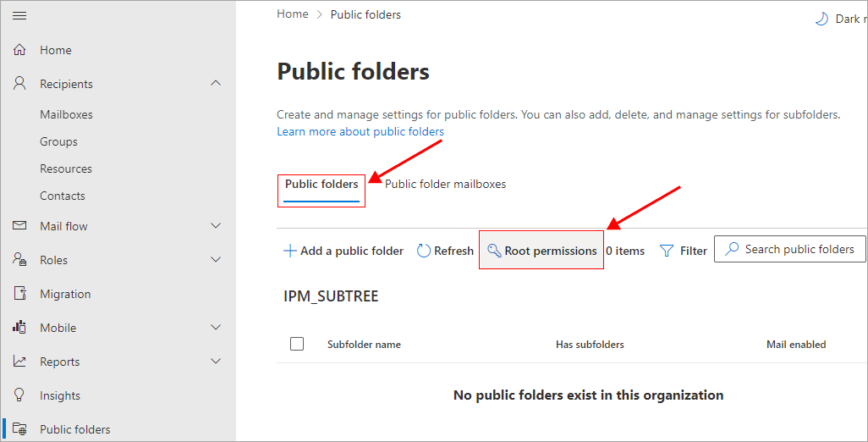Collapse the Recipients section chevron
The height and width of the screenshot is (442, 868).
(x=216, y=83)
